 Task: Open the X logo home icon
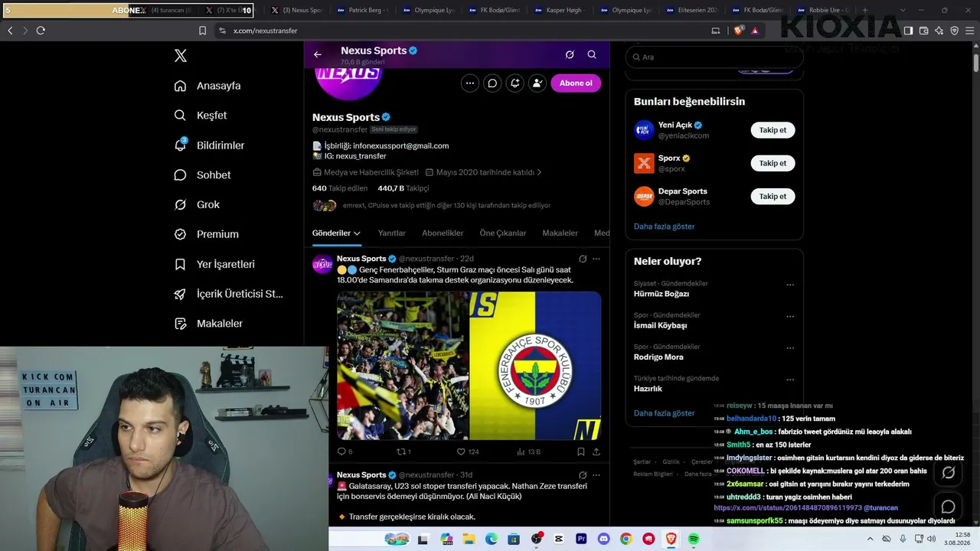click(181, 56)
